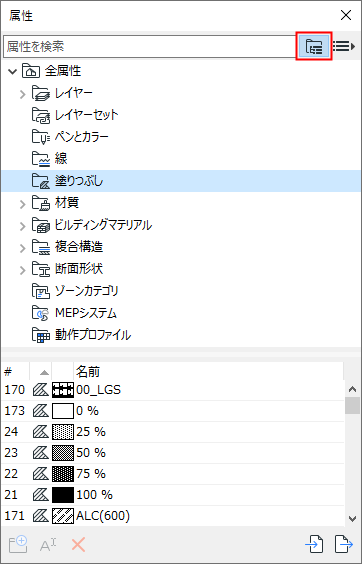The height and width of the screenshot is (564, 362).
Task: Expand the レイヤー folder
Action: pos(23,94)
